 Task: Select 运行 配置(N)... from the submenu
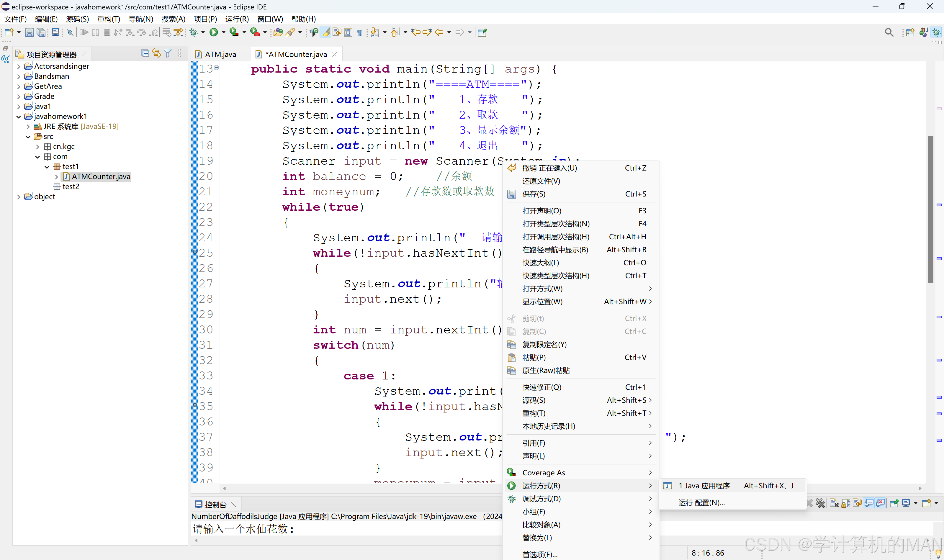[701, 502]
